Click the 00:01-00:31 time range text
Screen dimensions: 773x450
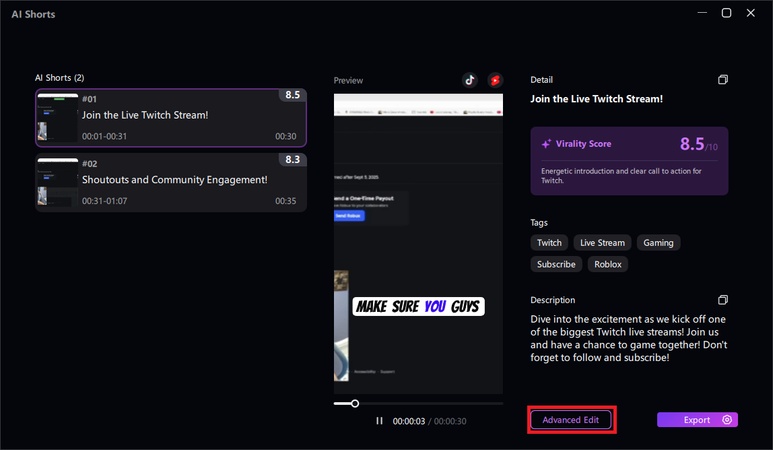[x=105, y=137]
